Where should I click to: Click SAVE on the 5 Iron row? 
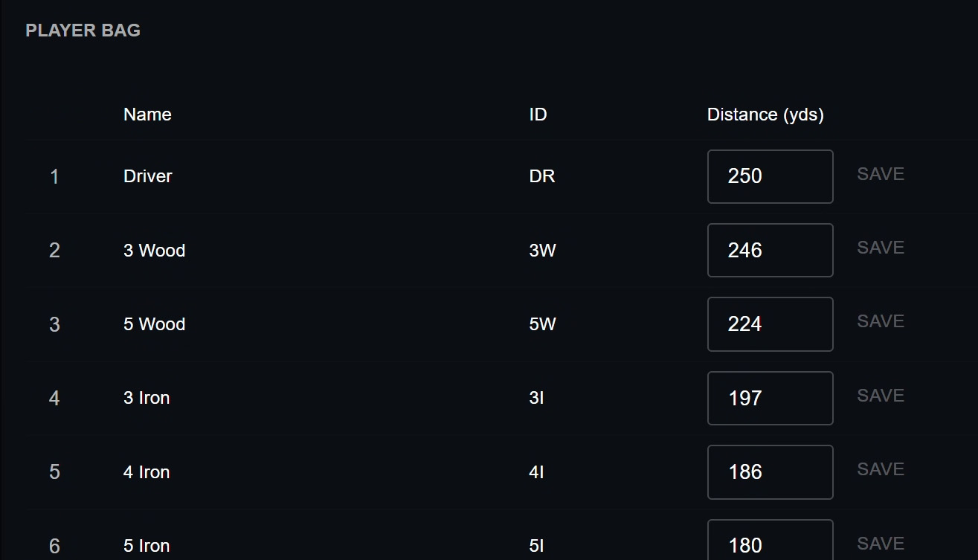[x=881, y=544]
